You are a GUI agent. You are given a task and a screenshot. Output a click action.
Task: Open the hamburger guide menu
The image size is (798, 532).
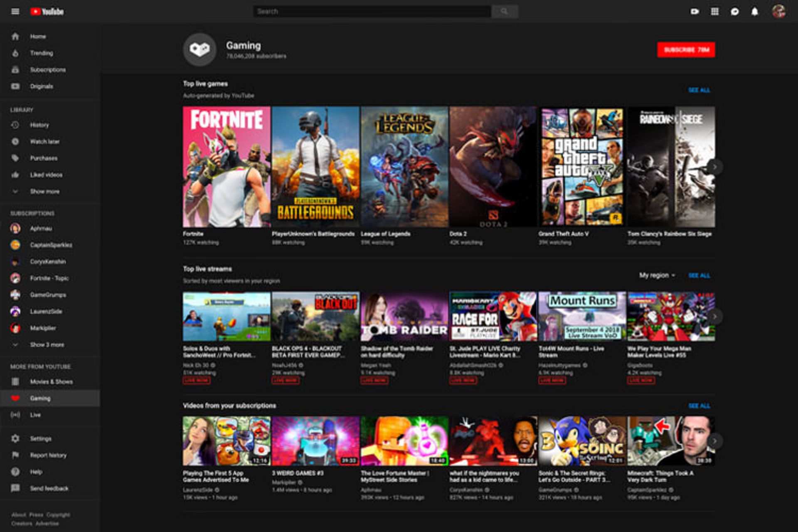pos(15,12)
